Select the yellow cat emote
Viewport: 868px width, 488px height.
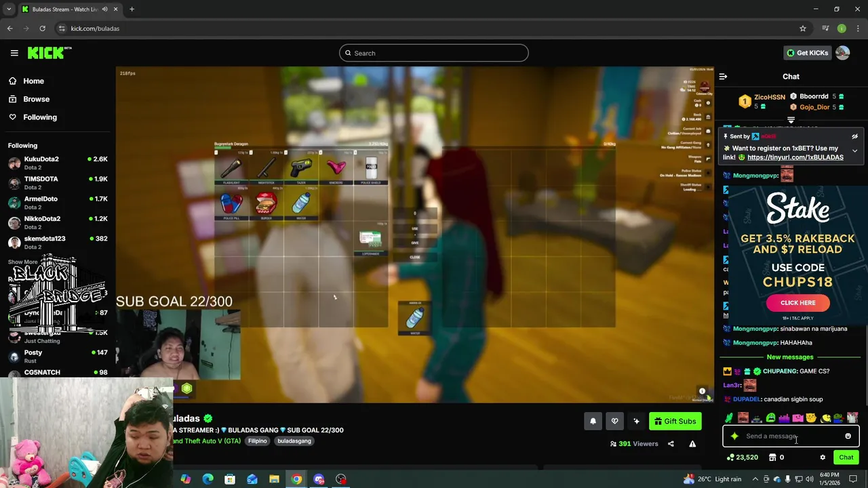(811, 418)
